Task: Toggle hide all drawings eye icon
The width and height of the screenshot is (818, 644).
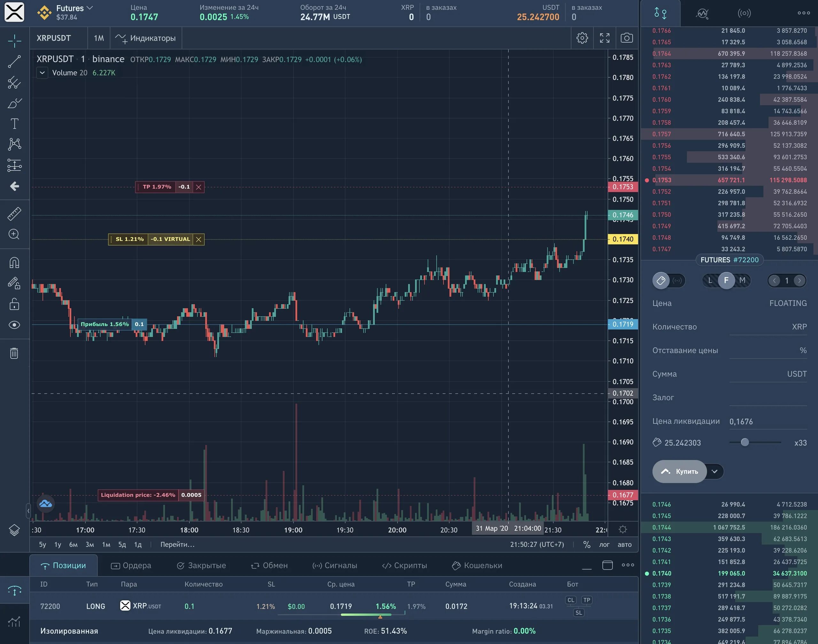Action: pyautogui.click(x=14, y=325)
